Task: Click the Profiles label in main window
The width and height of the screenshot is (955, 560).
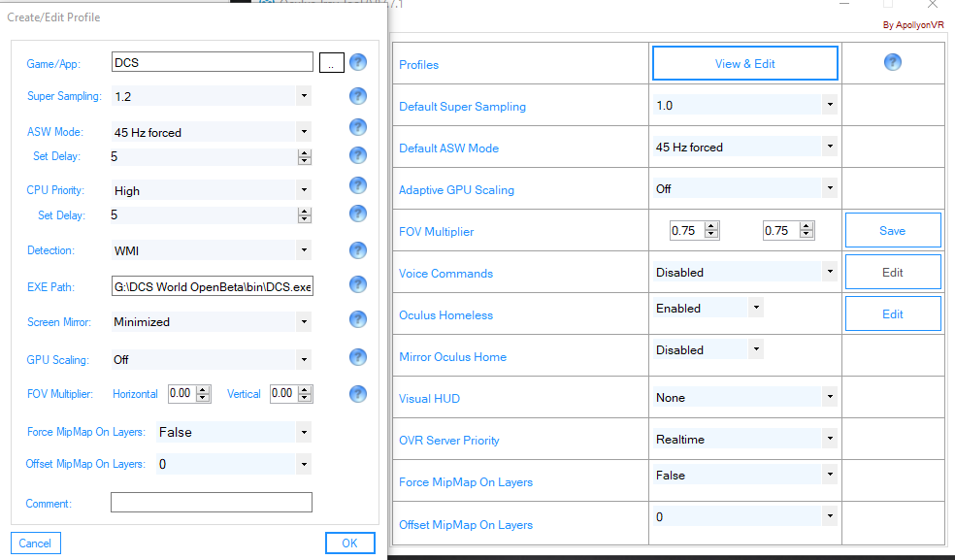Action: pos(419,65)
